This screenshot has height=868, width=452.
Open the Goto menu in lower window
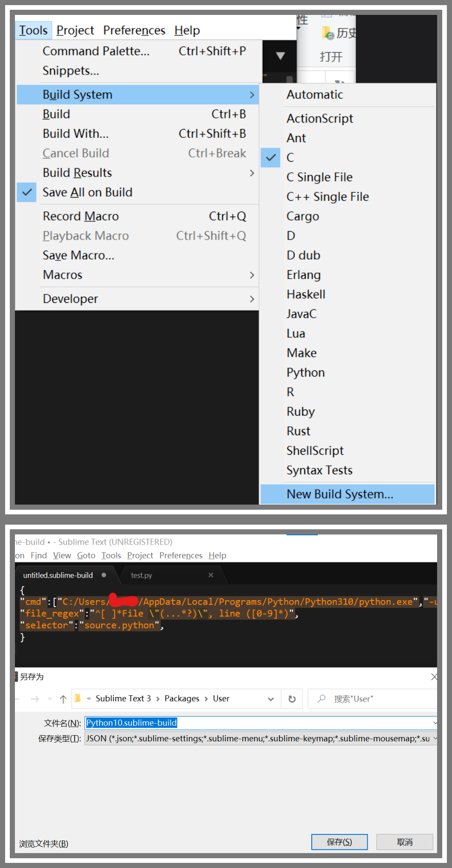[86, 555]
